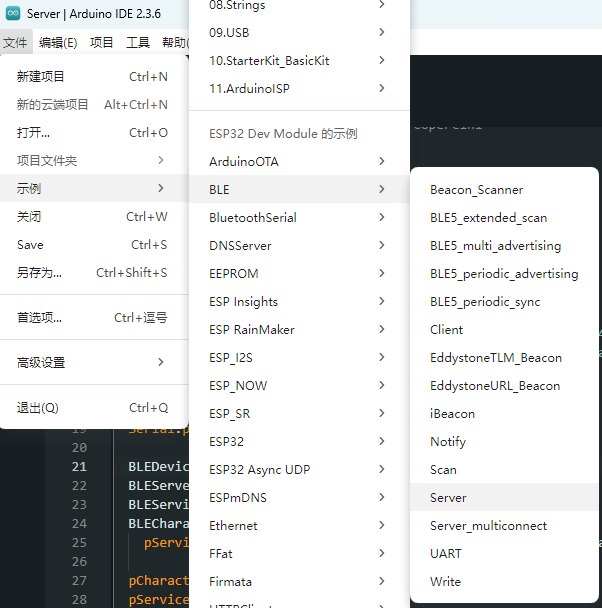Viewport: 602px width, 608px height.
Task: Open BLE5_periodic_sync example
Action: point(504,301)
